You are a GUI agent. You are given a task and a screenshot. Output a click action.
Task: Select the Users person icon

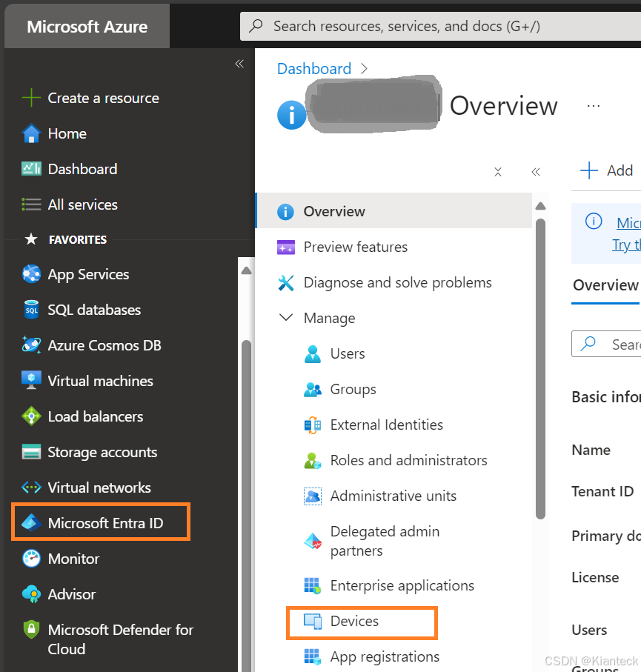click(313, 354)
